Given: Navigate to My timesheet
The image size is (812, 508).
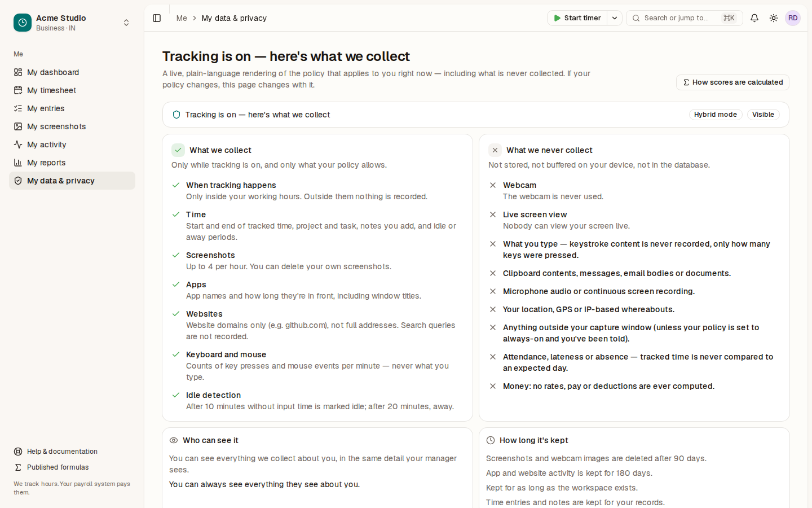Looking at the screenshot, I should coord(72,90).
